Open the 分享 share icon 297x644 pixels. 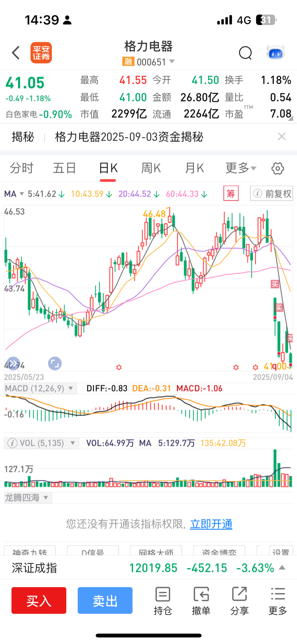(x=239, y=601)
